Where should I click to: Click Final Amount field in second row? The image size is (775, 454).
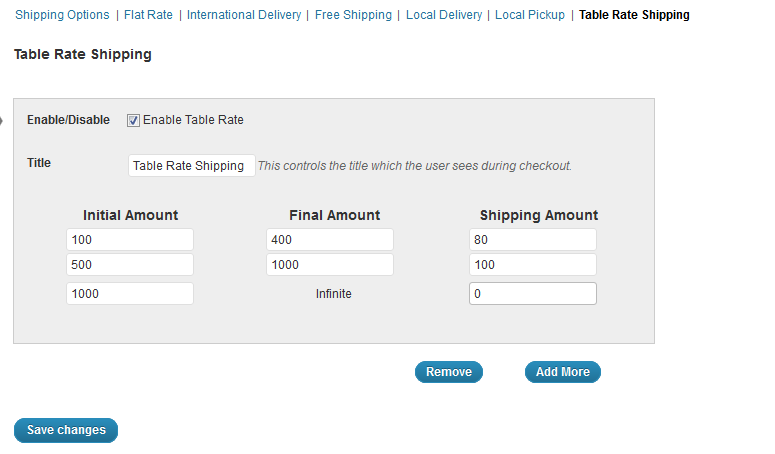pyautogui.click(x=330, y=265)
